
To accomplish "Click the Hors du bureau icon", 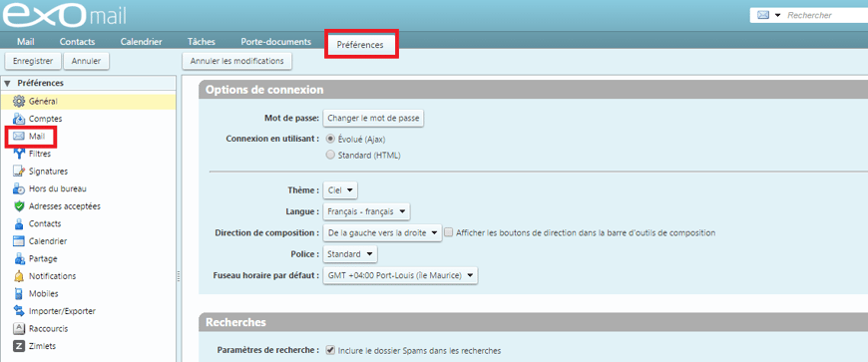I will [19, 188].
